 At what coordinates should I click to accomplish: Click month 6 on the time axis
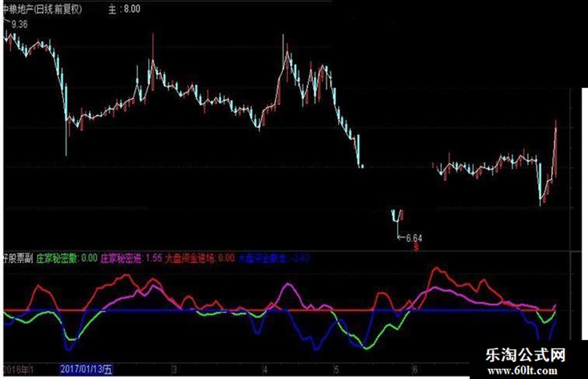pyautogui.click(x=415, y=369)
